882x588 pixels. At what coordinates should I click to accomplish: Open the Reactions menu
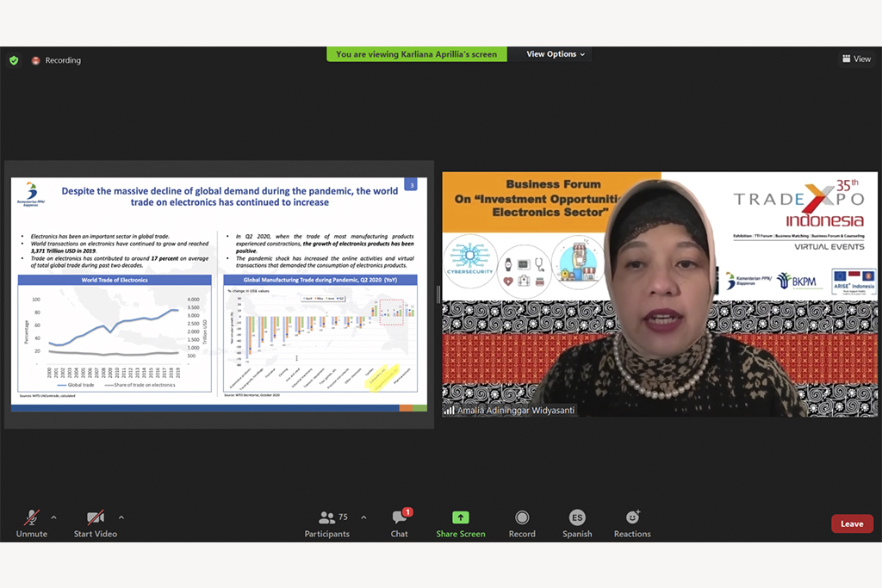point(632,523)
